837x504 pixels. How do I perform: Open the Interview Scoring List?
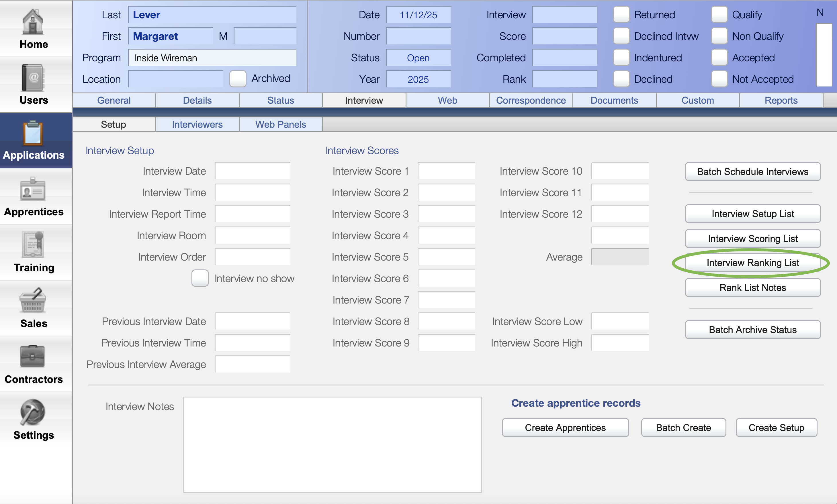pos(752,239)
